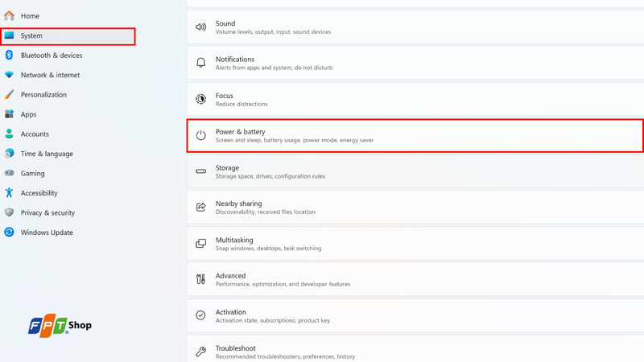
Task: Open Accounts settings page
Action: pos(35,134)
